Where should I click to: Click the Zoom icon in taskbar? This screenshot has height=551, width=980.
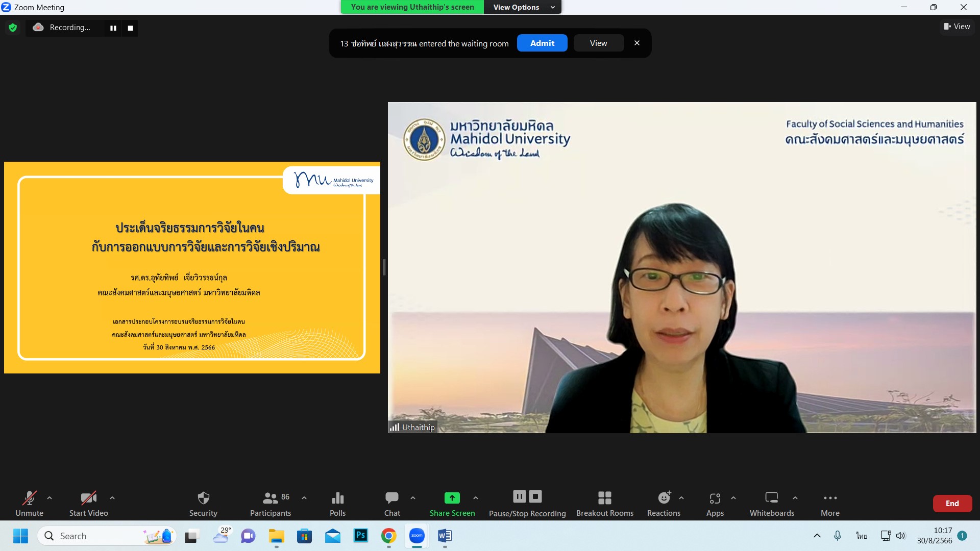417,536
